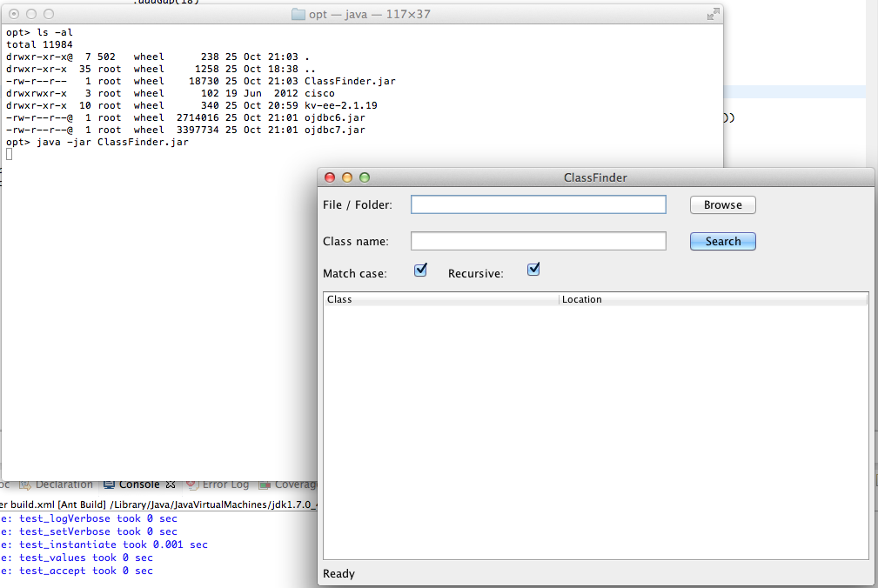Viewport: 878px width, 588px height.
Task: Open the Browse file chooser button
Action: point(722,204)
